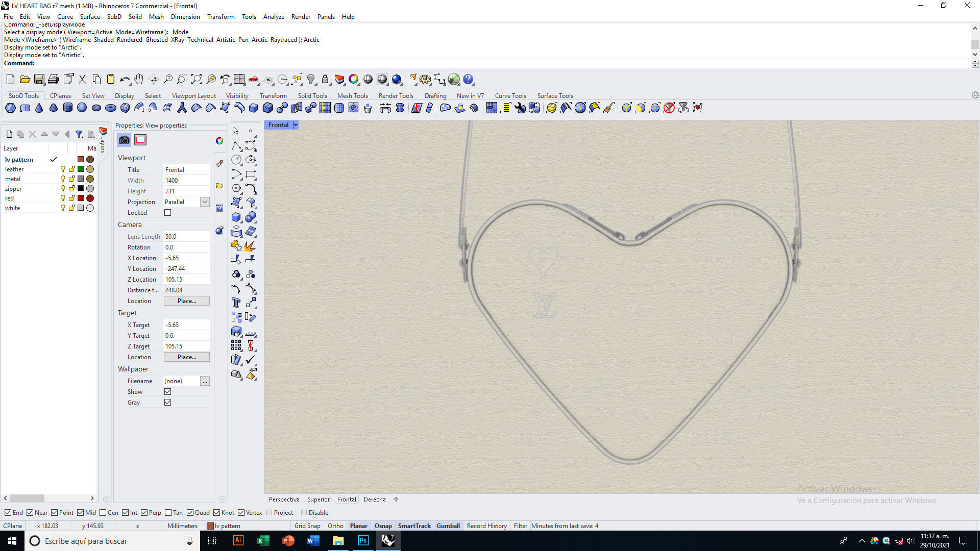Click the Save file icon
The height and width of the screenshot is (551, 980).
[x=39, y=80]
